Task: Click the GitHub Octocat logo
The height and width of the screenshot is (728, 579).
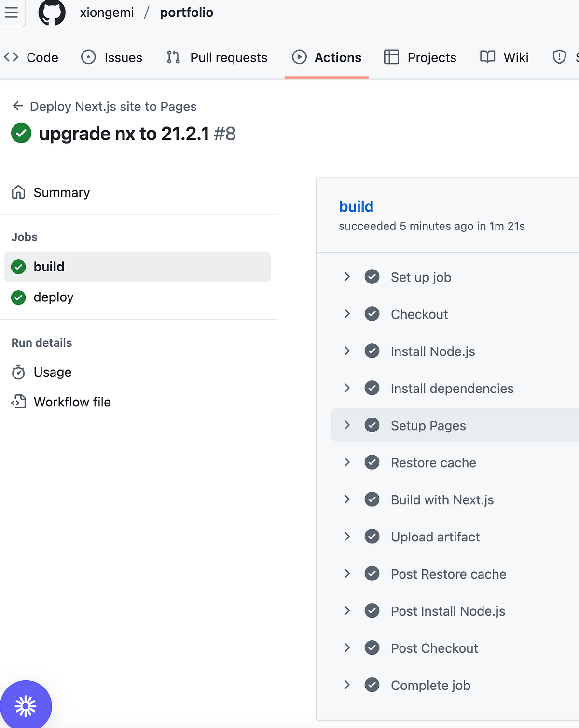Action: [x=52, y=13]
